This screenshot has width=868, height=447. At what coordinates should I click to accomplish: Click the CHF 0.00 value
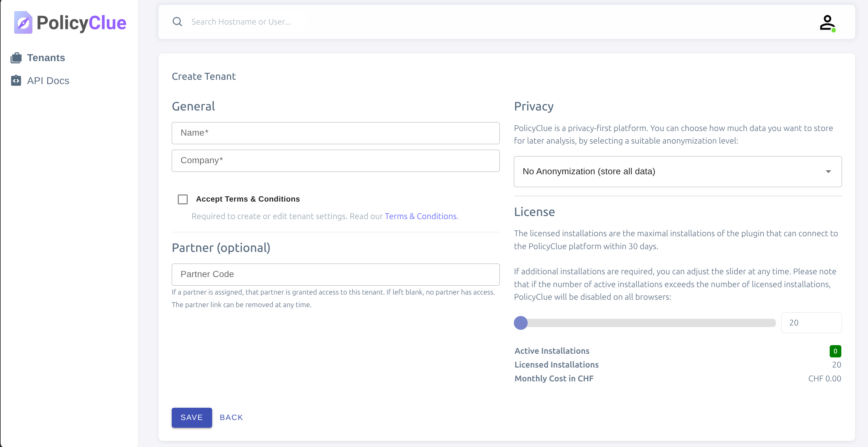click(x=824, y=379)
